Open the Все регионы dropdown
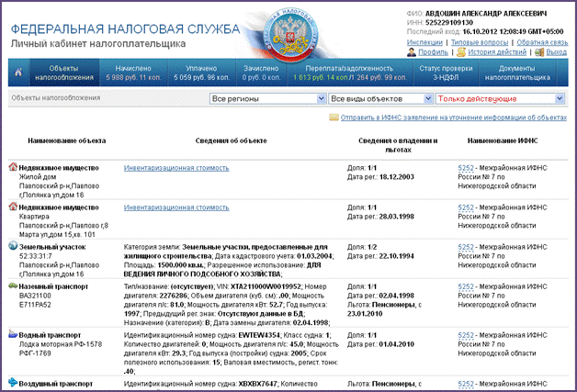The height and width of the screenshot is (392, 577). (x=268, y=98)
